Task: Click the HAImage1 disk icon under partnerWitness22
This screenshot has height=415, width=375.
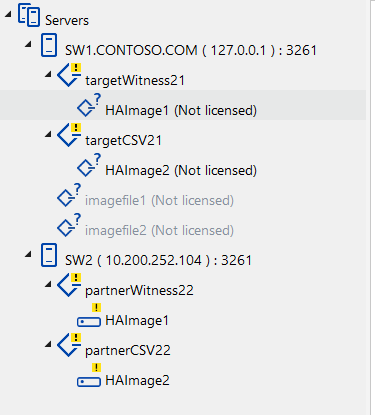Action: click(x=89, y=315)
